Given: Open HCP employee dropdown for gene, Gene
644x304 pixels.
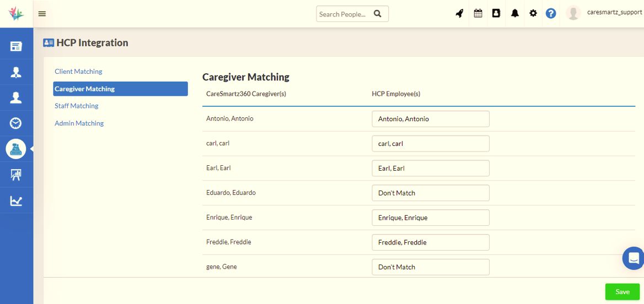Looking at the screenshot, I should [x=430, y=267].
